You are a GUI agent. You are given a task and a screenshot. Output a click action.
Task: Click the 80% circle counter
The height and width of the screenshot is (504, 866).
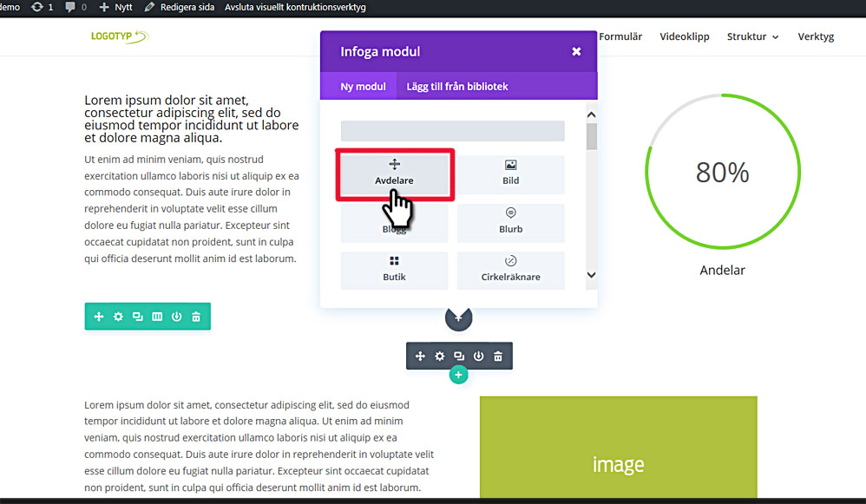click(x=723, y=172)
